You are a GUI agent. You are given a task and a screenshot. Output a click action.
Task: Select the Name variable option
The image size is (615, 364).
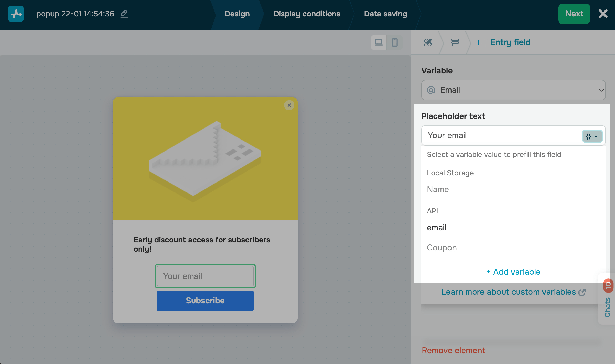pos(438,189)
